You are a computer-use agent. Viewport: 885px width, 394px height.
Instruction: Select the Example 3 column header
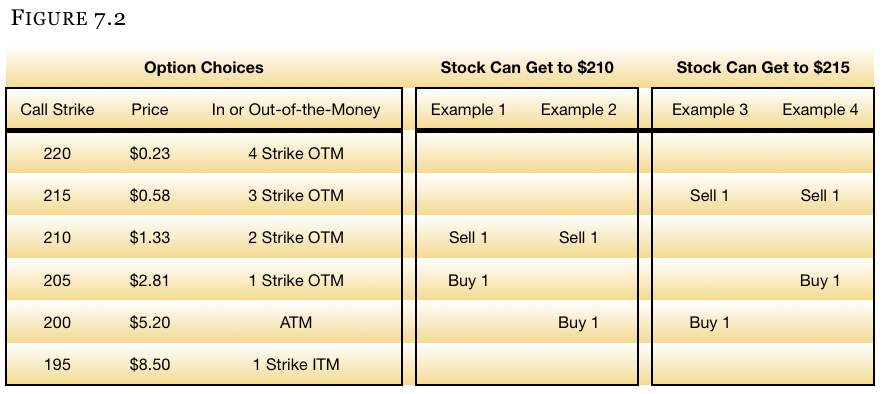tap(709, 109)
